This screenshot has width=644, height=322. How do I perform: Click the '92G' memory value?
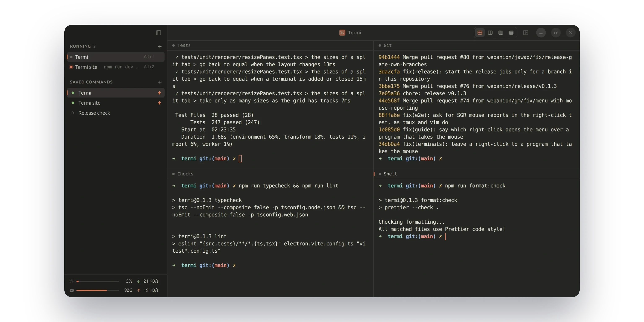click(128, 290)
